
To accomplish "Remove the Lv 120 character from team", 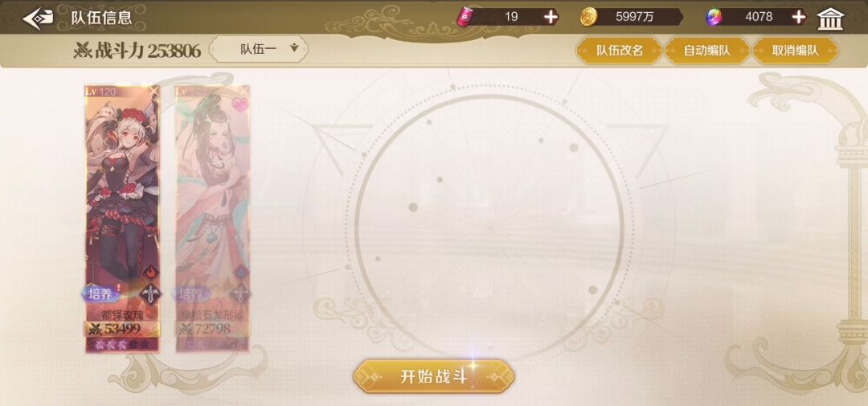I will 154,90.
